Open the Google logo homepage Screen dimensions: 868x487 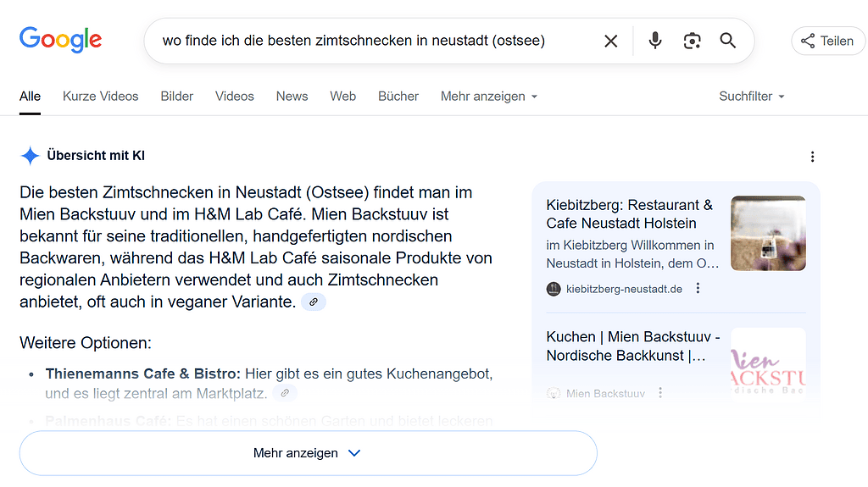coord(60,40)
